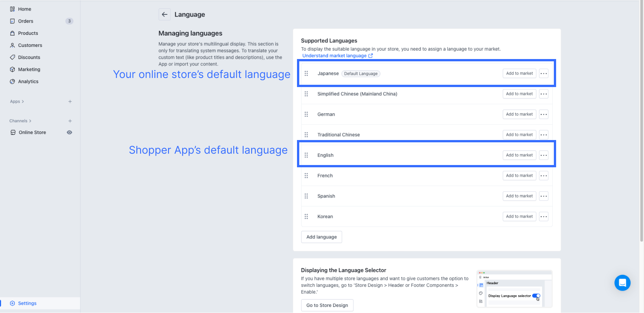Click the page vertical scrollbar

pos(641,121)
